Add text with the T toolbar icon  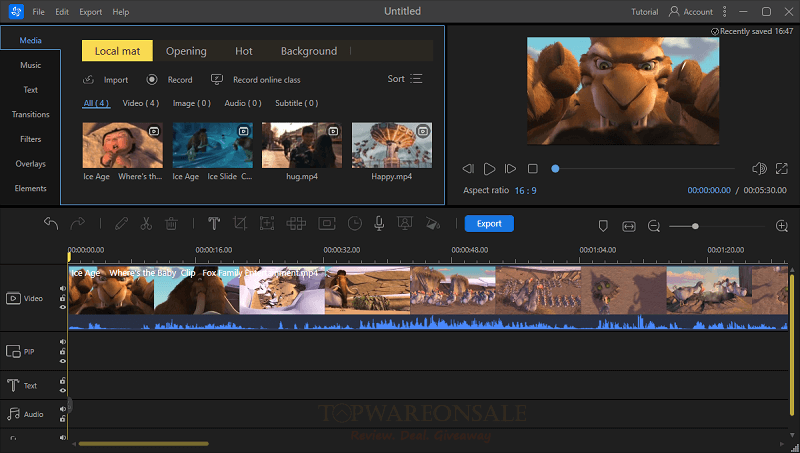pos(214,223)
